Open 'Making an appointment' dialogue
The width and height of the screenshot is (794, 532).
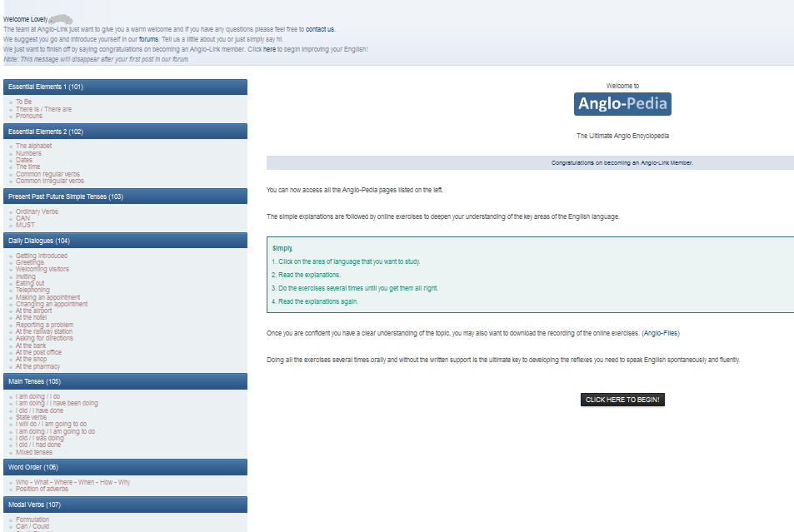point(47,297)
